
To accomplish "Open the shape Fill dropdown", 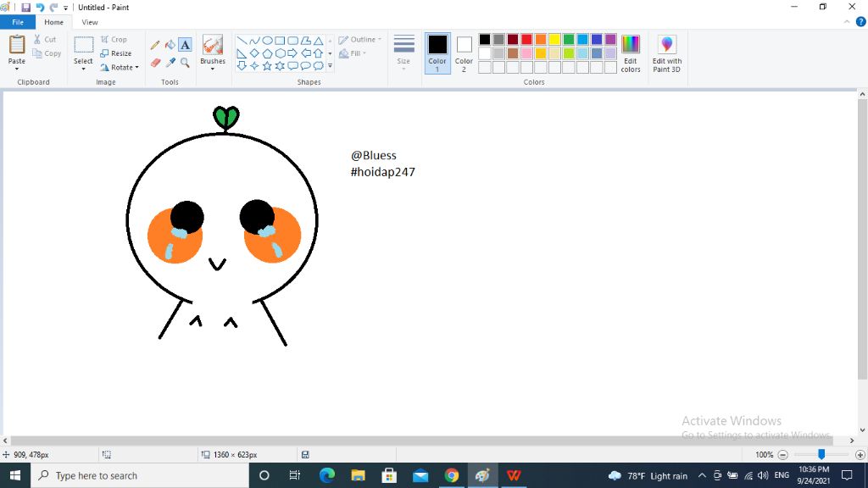I will (353, 53).
